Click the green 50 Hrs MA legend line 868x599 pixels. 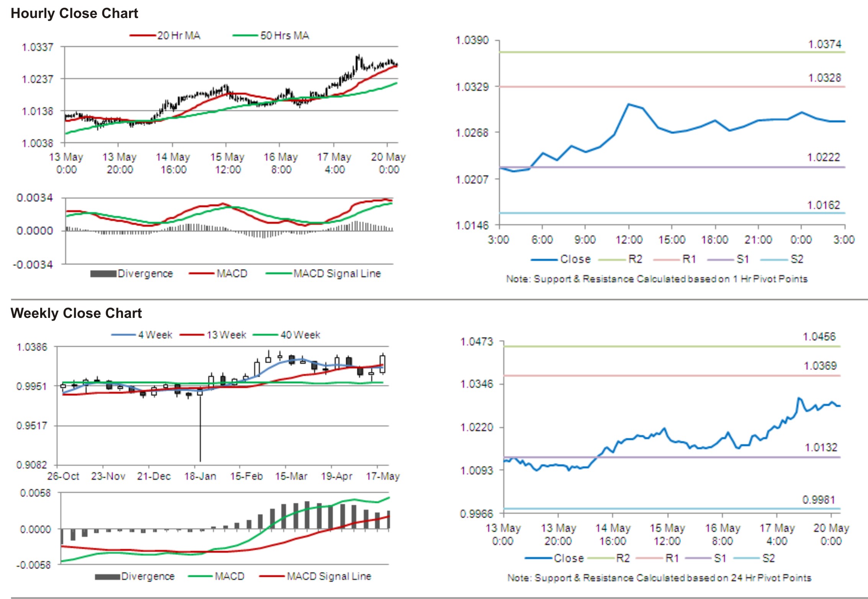245,36
